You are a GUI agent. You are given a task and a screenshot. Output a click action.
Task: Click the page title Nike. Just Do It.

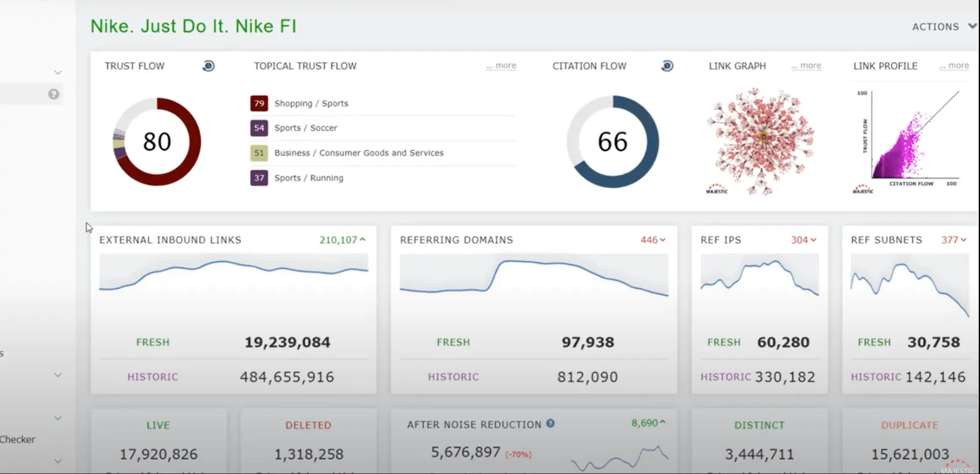193,26
